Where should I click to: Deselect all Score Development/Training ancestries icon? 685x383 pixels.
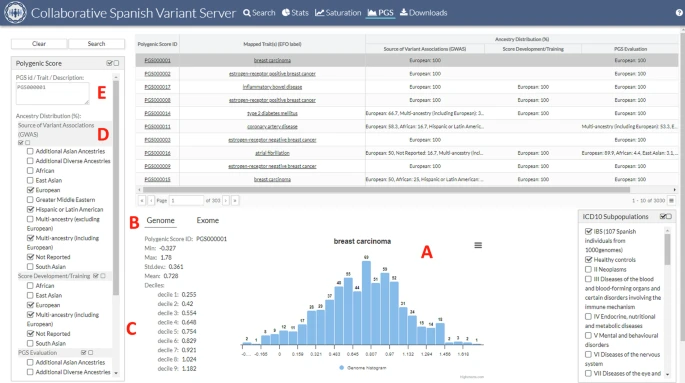[x=103, y=276]
